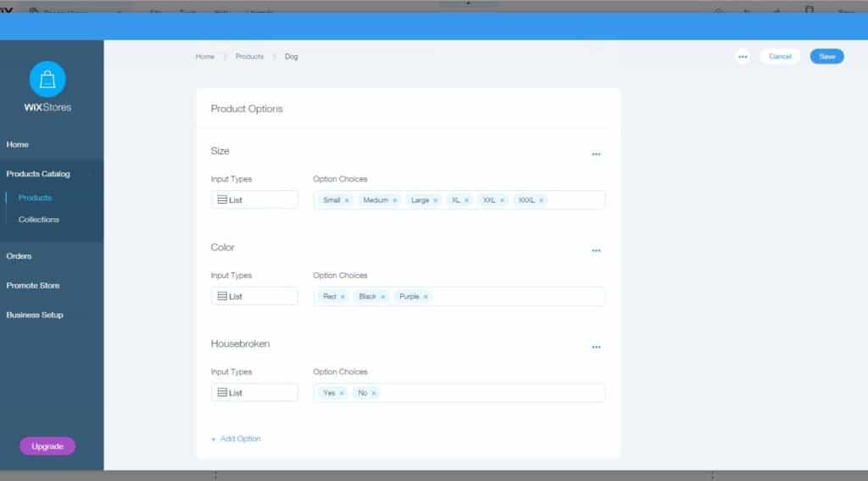Click the Housebroken option title
The height and width of the screenshot is (481, 868).
240,344
